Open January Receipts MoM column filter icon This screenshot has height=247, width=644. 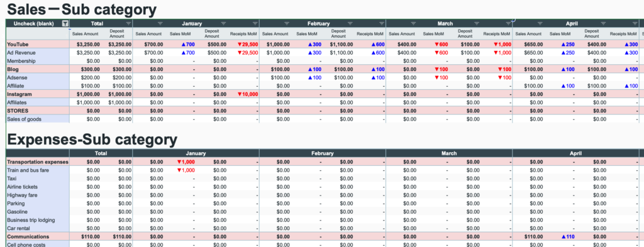(255, 23)
